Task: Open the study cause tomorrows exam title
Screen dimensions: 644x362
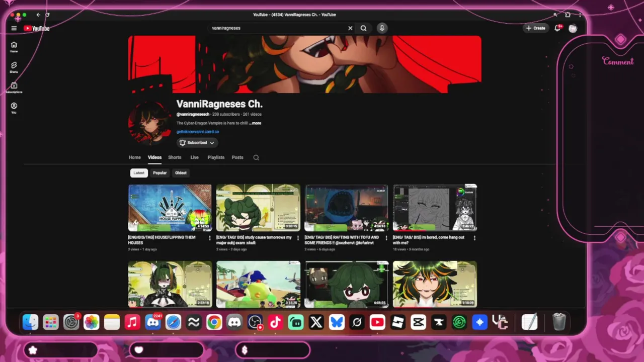Action: pyautogui.click(x=254, y=240)
